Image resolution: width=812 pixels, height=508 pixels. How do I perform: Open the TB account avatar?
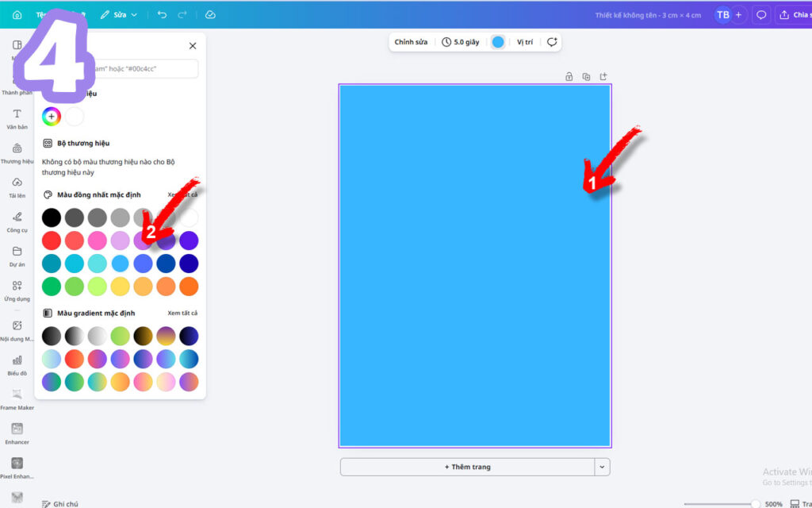[723, 15]
